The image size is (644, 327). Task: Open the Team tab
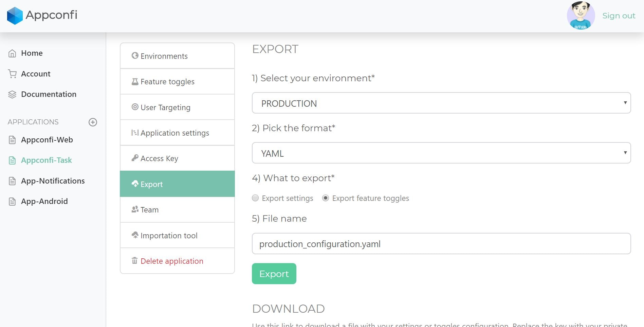pos(177,210)
